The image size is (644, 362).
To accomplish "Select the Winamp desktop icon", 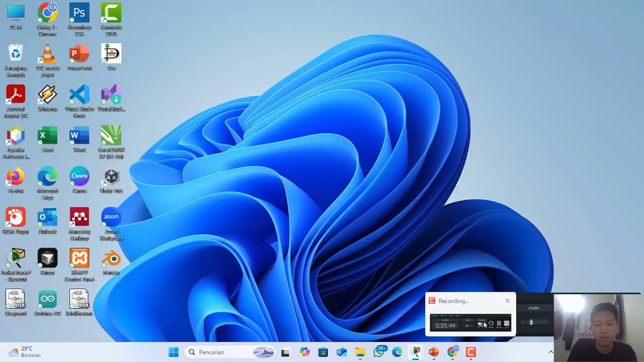I will pyautogui.click(x=47, y=98).
